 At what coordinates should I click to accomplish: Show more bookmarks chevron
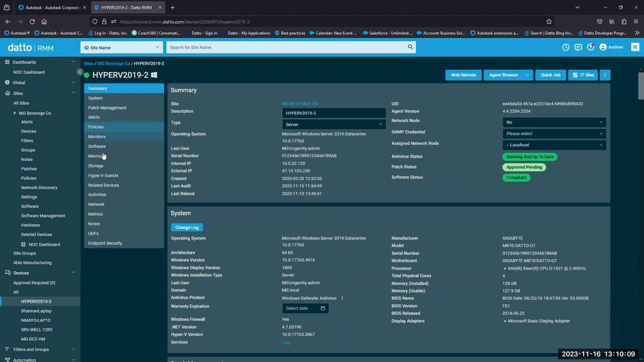pos(637,33)
